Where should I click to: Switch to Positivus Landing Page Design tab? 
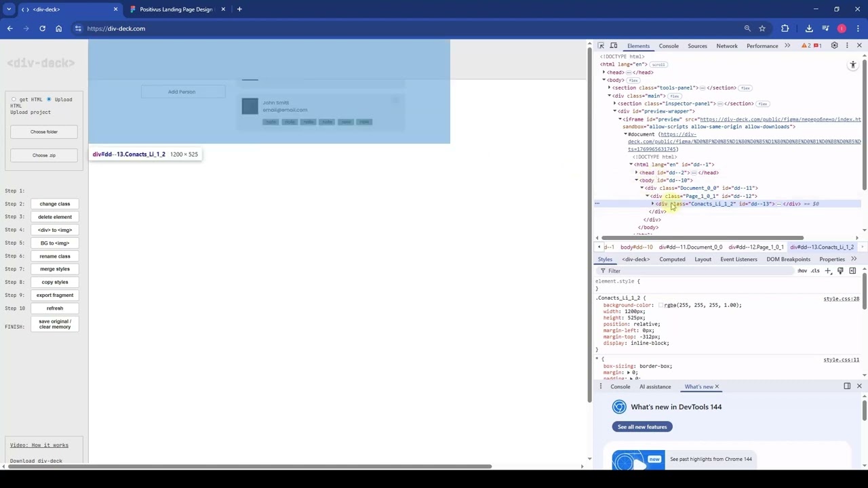click(x=176, y=9)
